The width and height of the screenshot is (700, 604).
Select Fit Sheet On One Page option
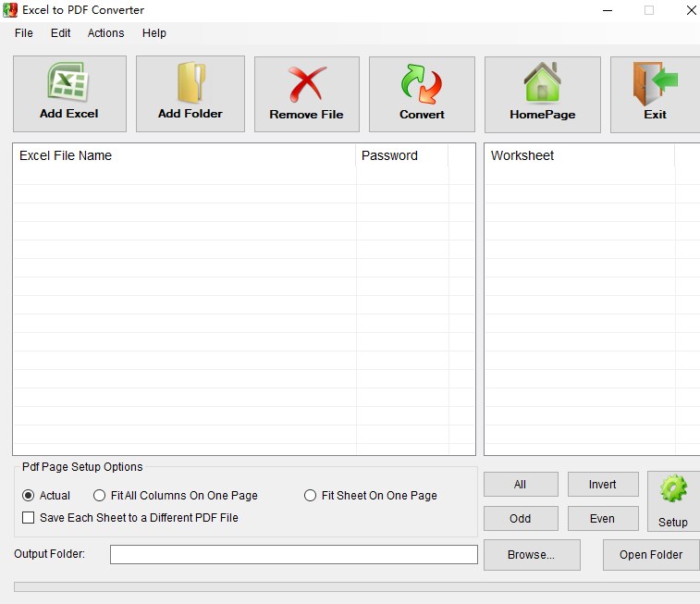311,496
